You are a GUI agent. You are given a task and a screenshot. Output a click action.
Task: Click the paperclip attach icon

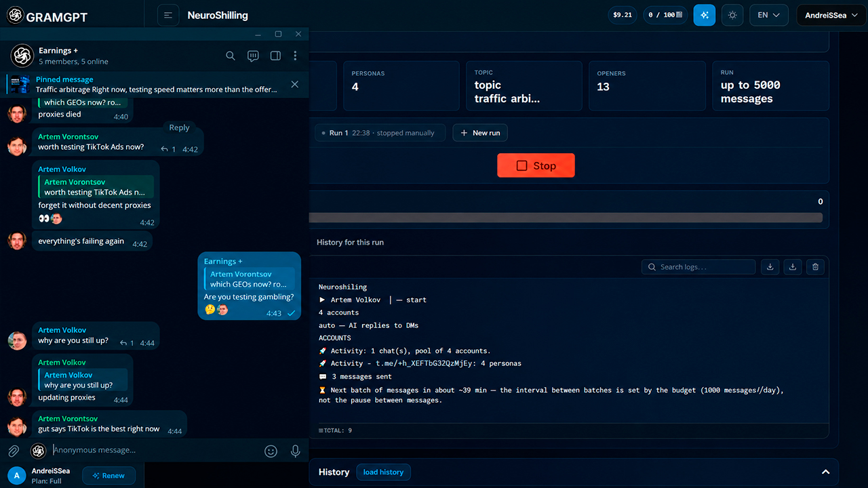[13, 451]
